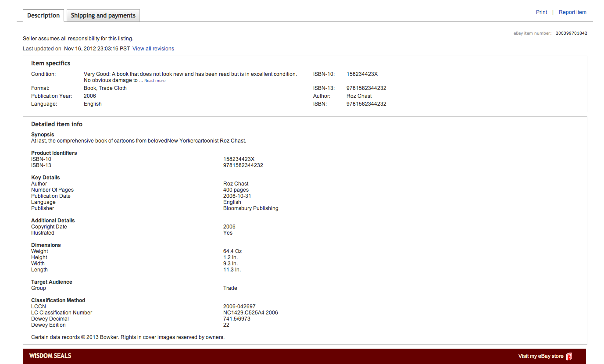604x364 pixels.
Task: Select the '400 pages' value
Action: (236, 190)
